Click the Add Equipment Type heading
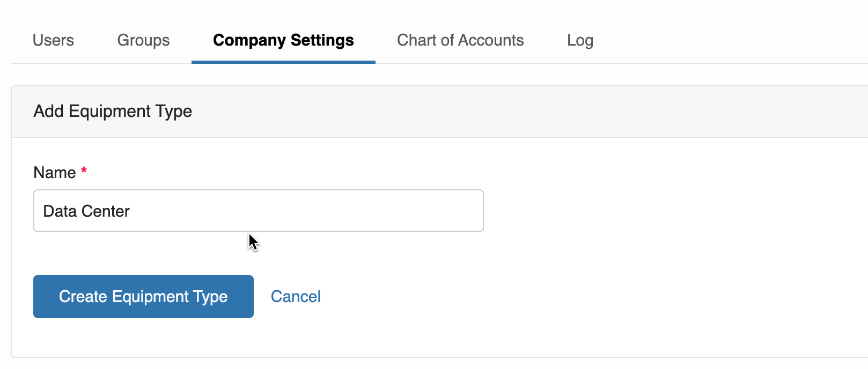This screenshot has width=868, height=369. tap(113, 111)
